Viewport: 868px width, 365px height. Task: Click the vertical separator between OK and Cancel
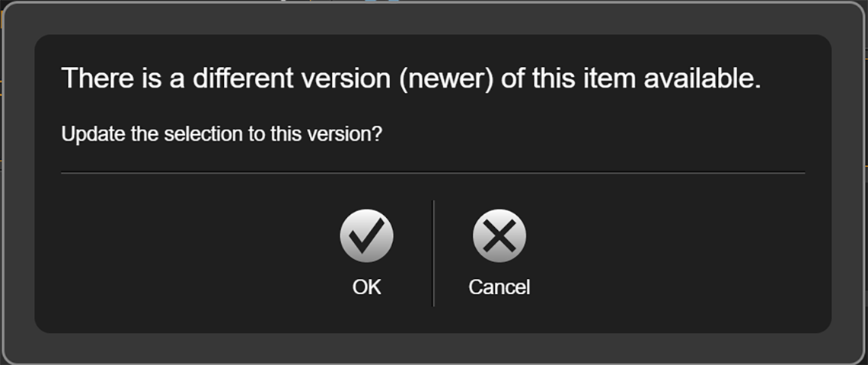pos(433,253)
